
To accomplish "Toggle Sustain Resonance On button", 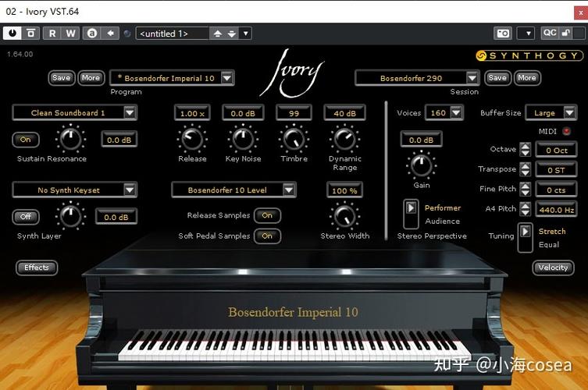I will (x=26, y=140).
